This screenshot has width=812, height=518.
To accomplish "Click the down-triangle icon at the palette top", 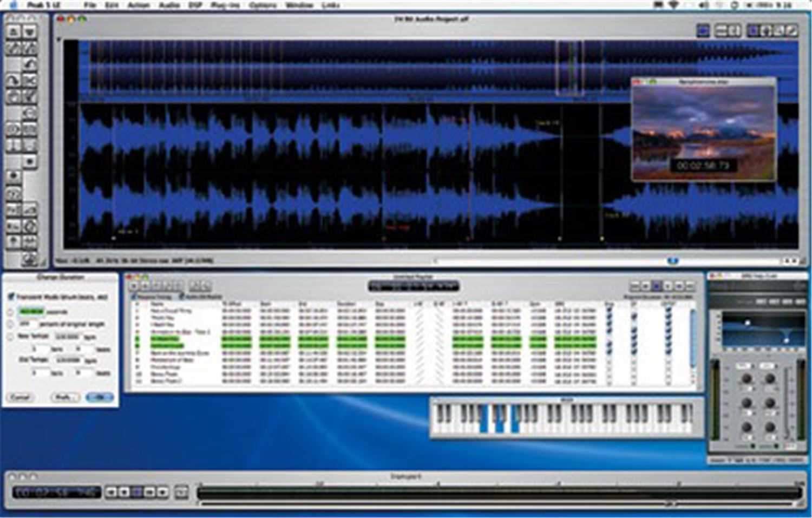I will point(30,31).
